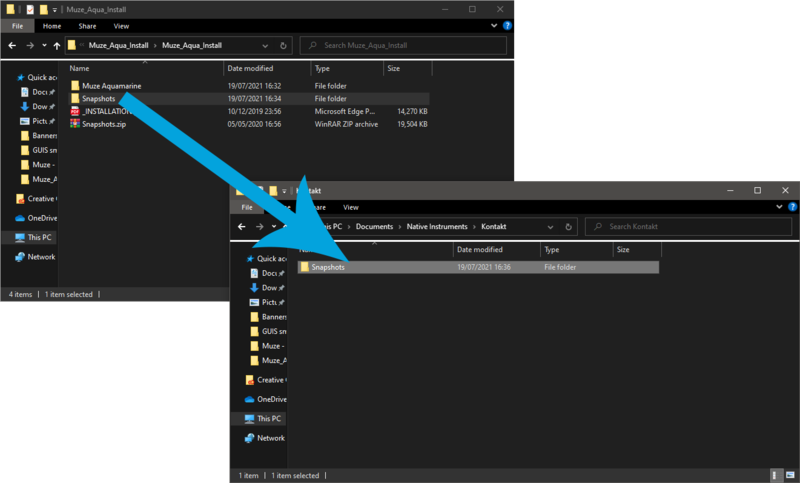The width and height of the screenshot is (800, 483).
Task: Sort by Name column in Muze_Aqua_Install window
Action: (x=79, y=68)
